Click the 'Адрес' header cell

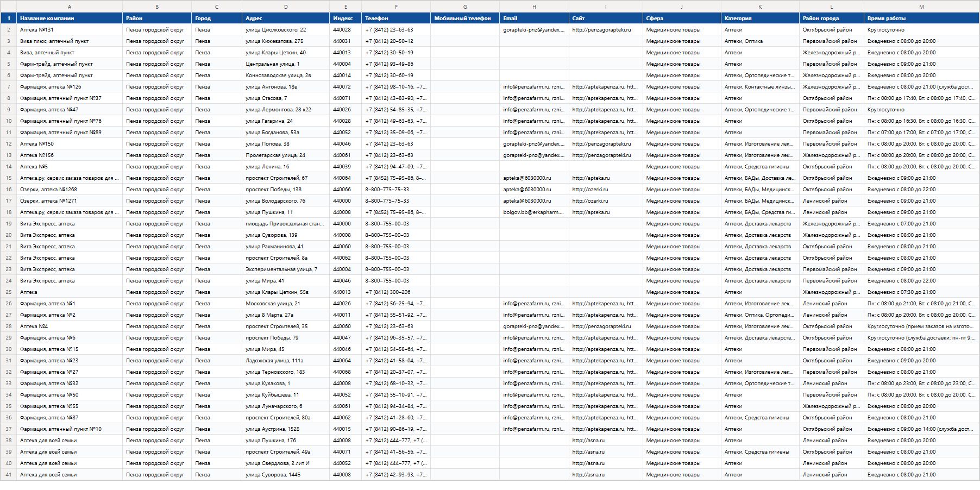[x=286, y=18]
